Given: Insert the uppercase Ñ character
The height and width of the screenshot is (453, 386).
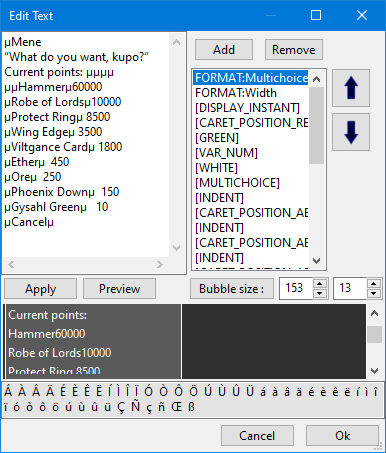Looking at the screenshot, I should click(135, 407).
